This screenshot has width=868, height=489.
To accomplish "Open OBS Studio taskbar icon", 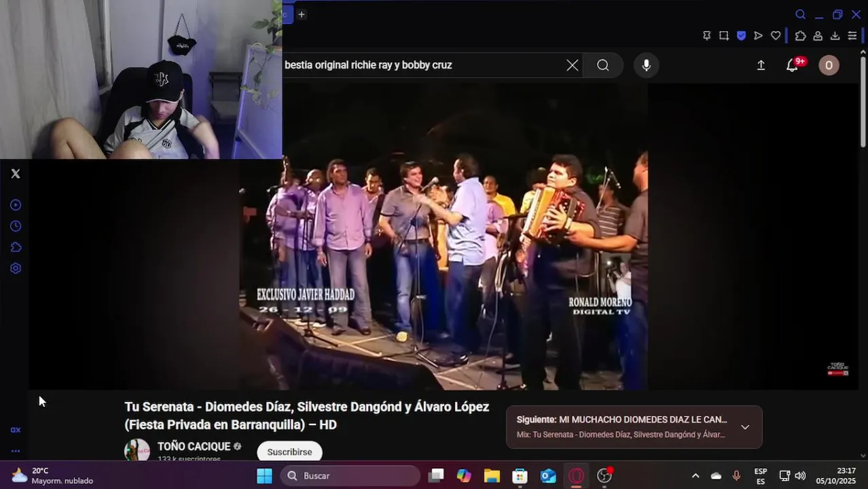I will [x=604, y=476].
